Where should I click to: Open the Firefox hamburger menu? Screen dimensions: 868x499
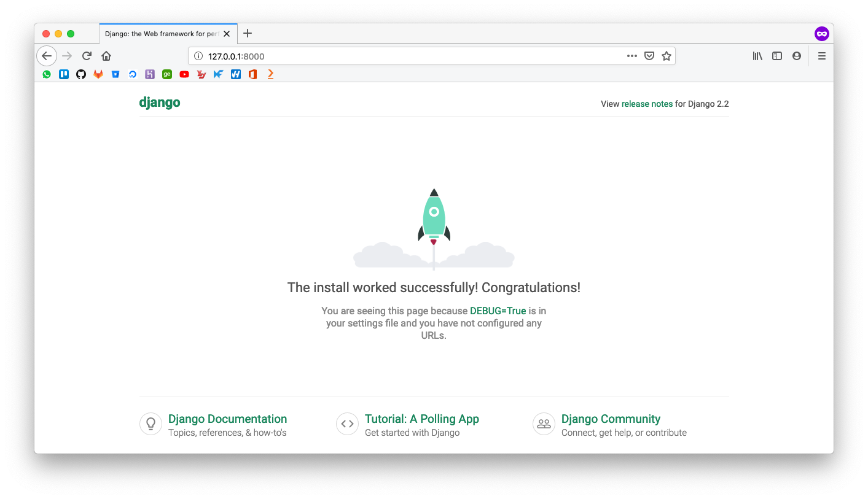822,56
